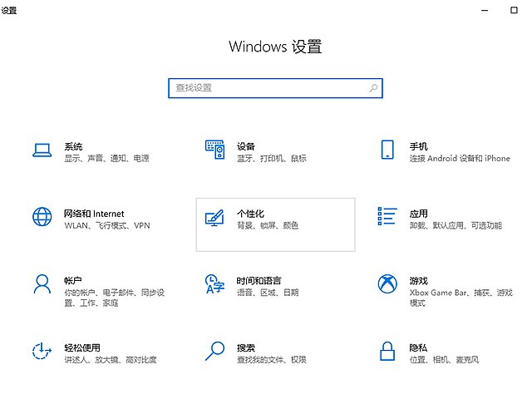This screenshot has height=399, width=532.
Task: Click the magnifier in the search box
Action: tap(373, 88)
